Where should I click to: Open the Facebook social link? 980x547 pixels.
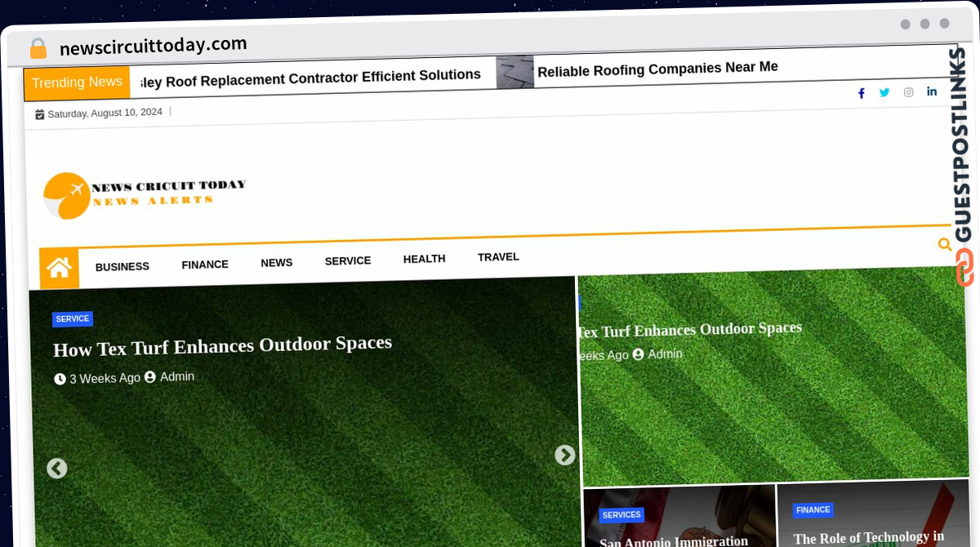[861, 93]
